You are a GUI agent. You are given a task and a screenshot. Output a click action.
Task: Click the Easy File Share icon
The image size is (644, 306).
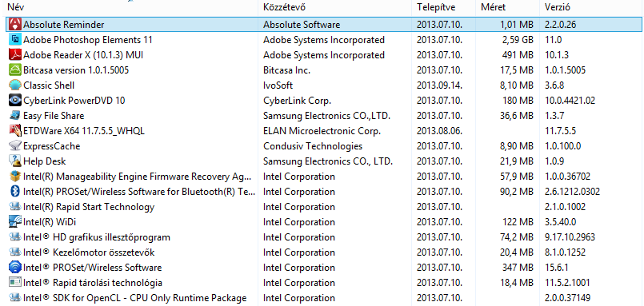pos(15,116)
